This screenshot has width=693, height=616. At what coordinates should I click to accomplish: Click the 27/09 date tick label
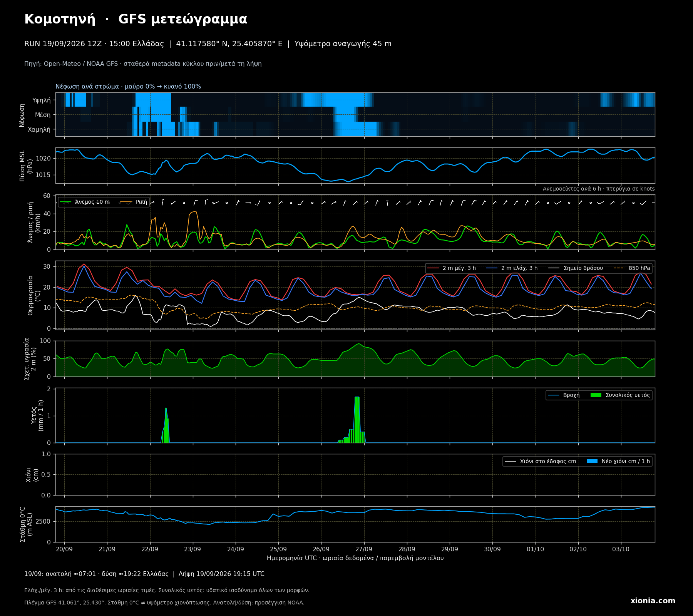tap(364, 549)
